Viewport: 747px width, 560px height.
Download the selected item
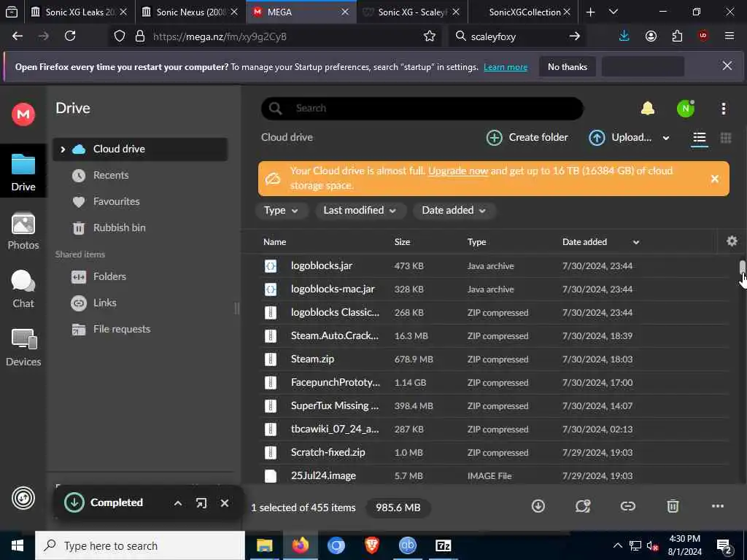[x=538, y=506]
